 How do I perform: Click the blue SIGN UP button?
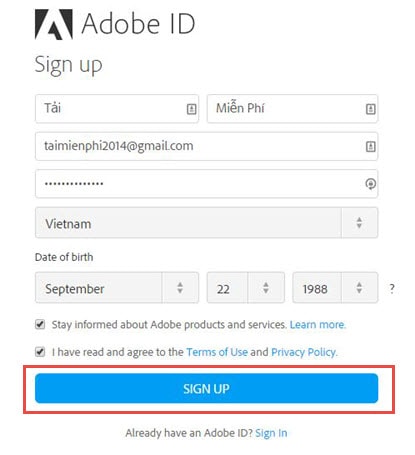pos(206,388)
